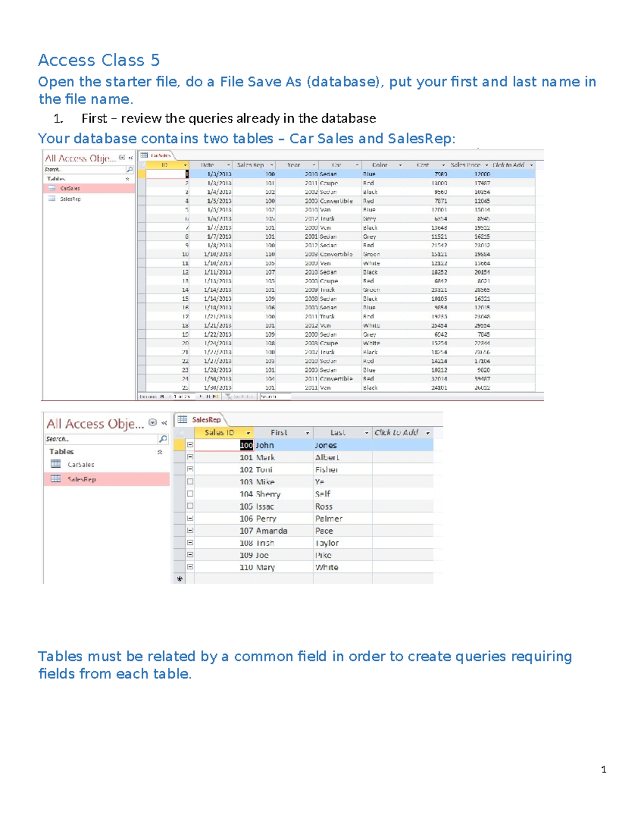
Task: Open All Access Objects menu arrow in upper pane
Action: 122,158
